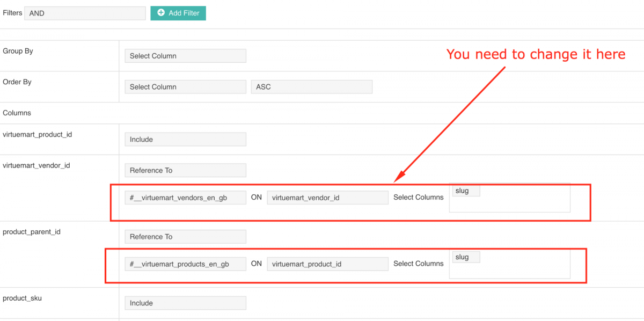
Task: Click the Columns section heading
Action: click(17, 113)
